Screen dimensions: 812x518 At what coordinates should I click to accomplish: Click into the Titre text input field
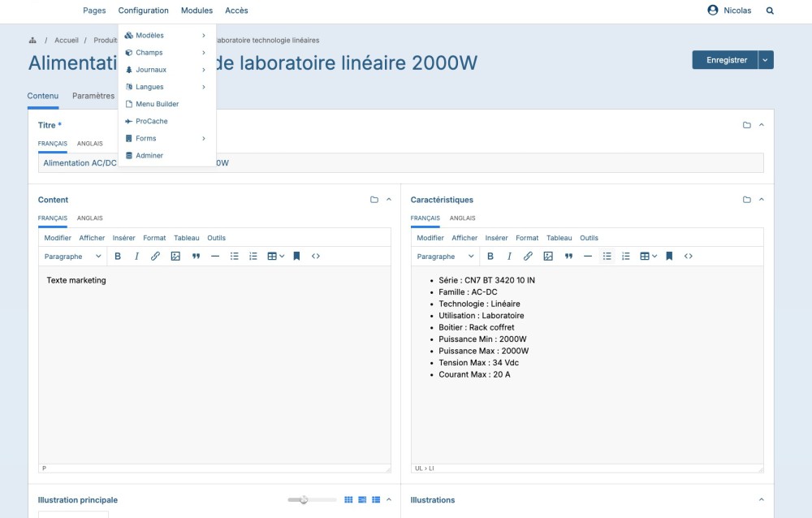[x=487, y=163]
